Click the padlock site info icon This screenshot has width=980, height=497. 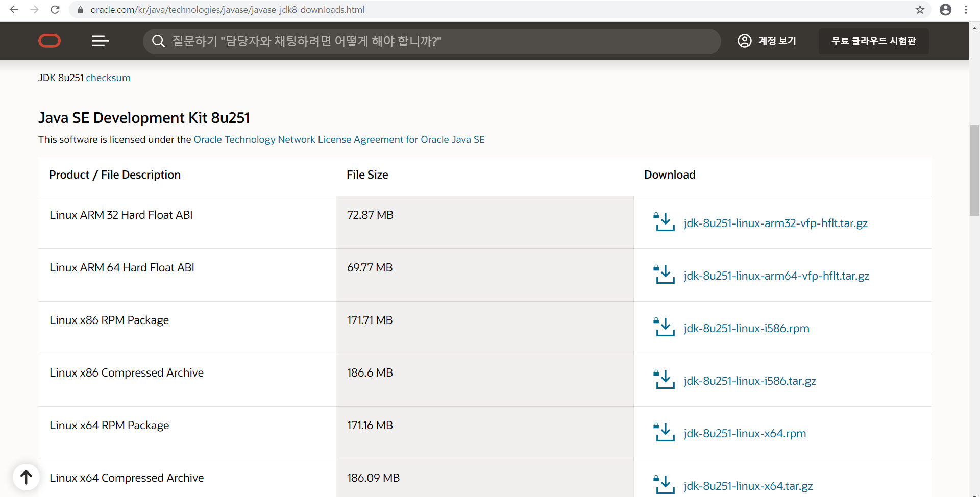pos(80,10)
